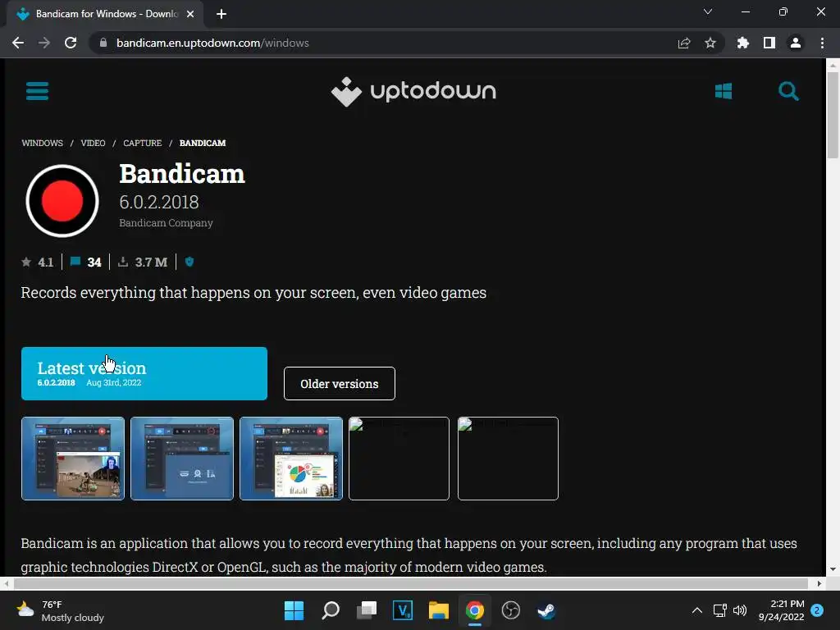Open the Windows platform selector icon
The image size is (840, 630).
point(724,91)
